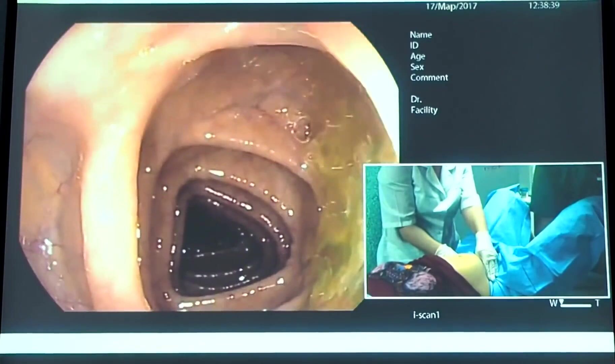Click the date 17/Map/2017 display

point(451,6)
